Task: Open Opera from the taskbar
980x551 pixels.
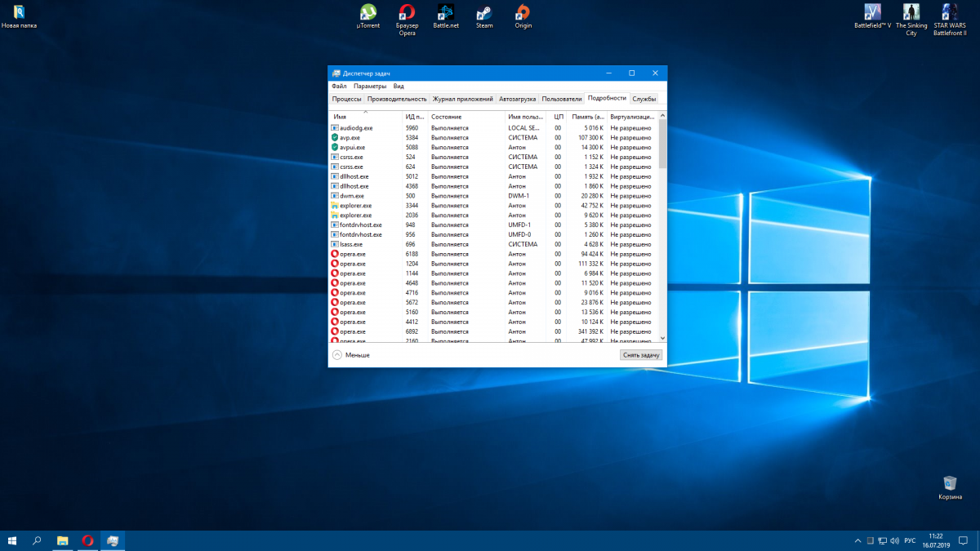Action: coord(87,540)
